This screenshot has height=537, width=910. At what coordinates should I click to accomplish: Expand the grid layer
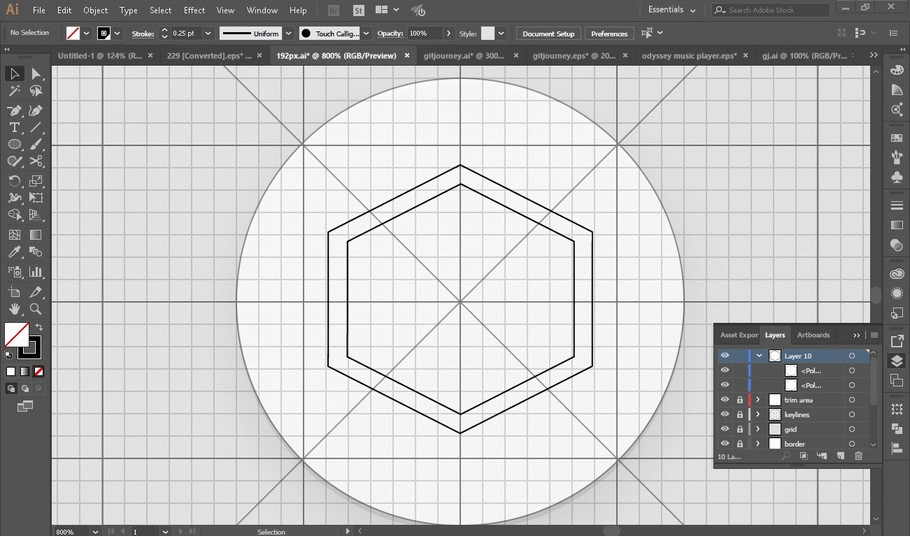tap(759, 429)
